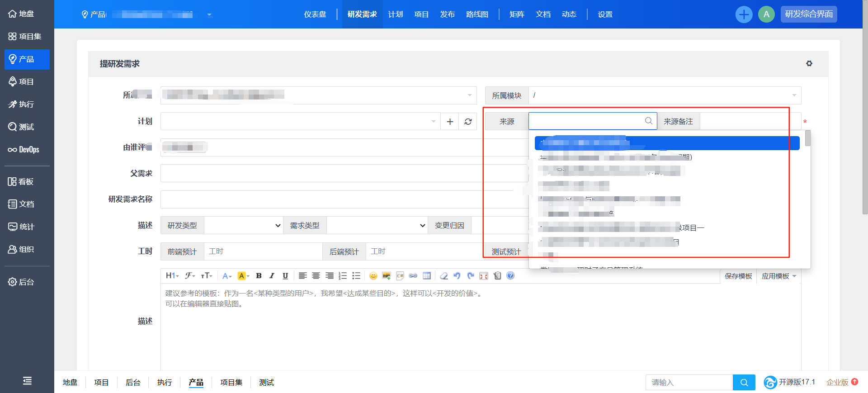The image size is (868, 393).
Task: Open the 企业版 link
Action: 842,383
